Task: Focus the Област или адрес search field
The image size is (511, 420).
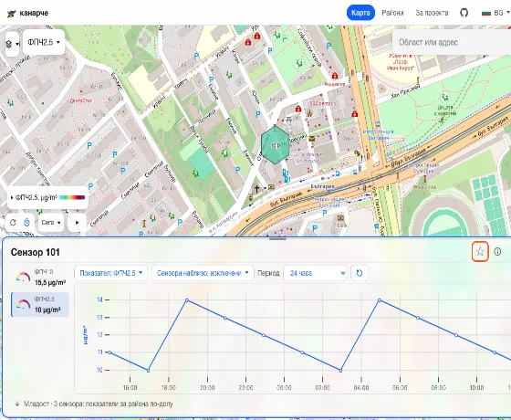Action: coord(452,42)
